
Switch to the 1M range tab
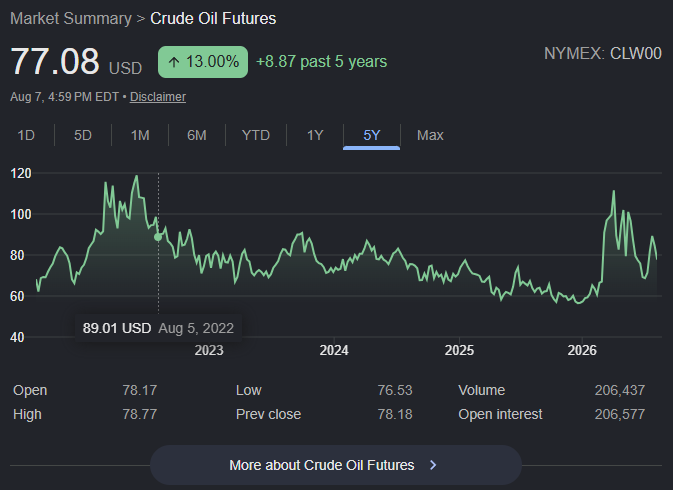click(140, 135)
